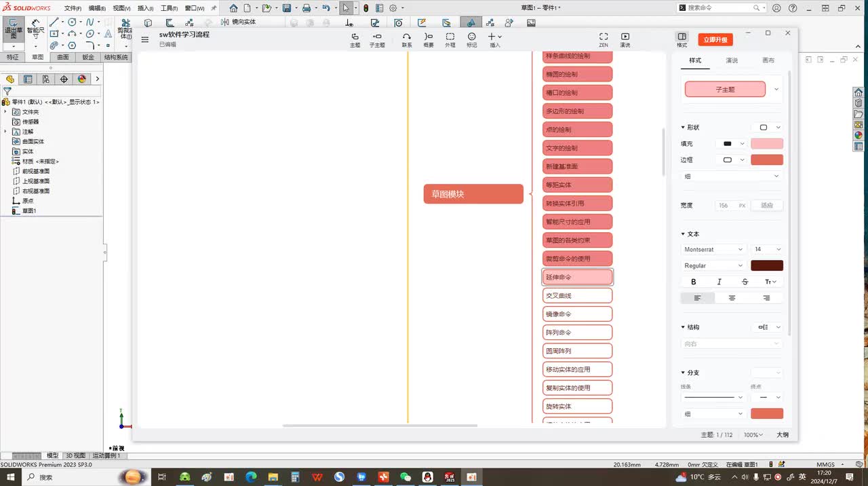Enter ZEN mode

point(604,39)
